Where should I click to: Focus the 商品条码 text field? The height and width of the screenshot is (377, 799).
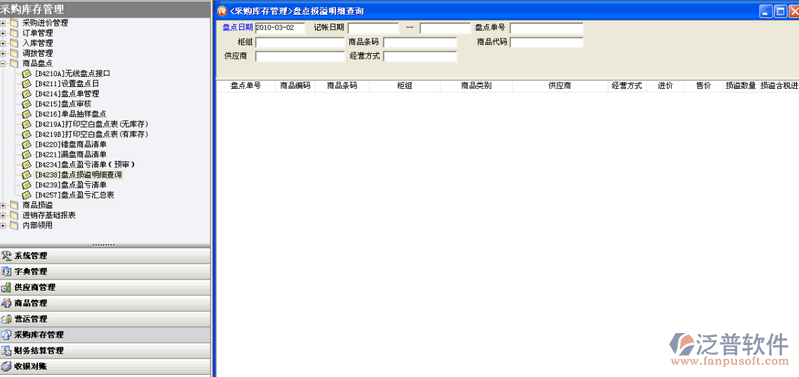pyautogui.click(x=420, y=42)
